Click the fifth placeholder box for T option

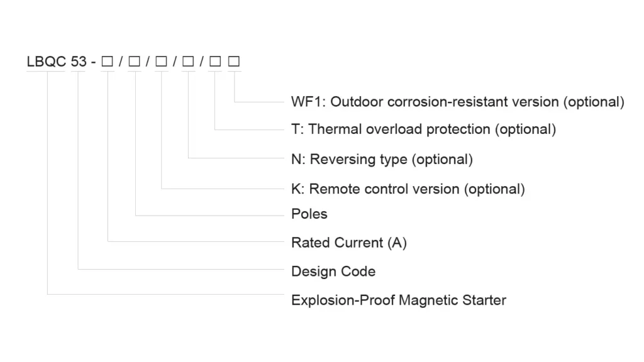pos(215,62)
